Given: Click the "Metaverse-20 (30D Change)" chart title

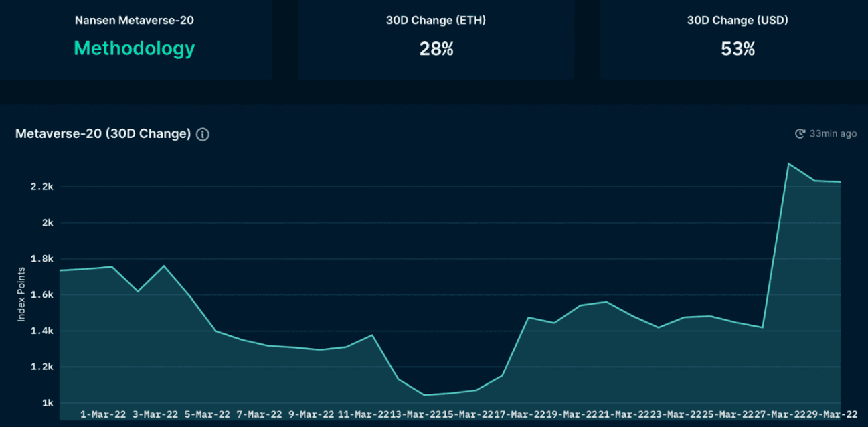Looking at the screenshot, I should coord(103,133).
